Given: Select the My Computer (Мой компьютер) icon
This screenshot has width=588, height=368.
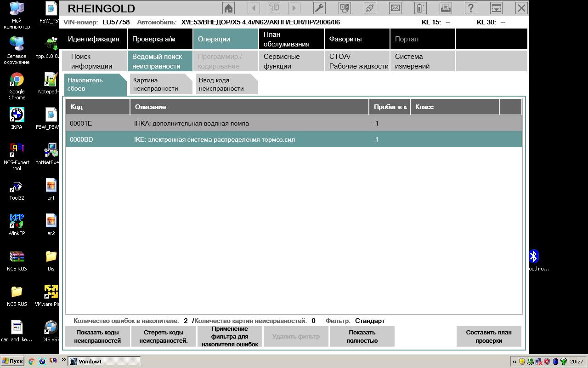Looking at the screenshot, I should tap(17, 16).
